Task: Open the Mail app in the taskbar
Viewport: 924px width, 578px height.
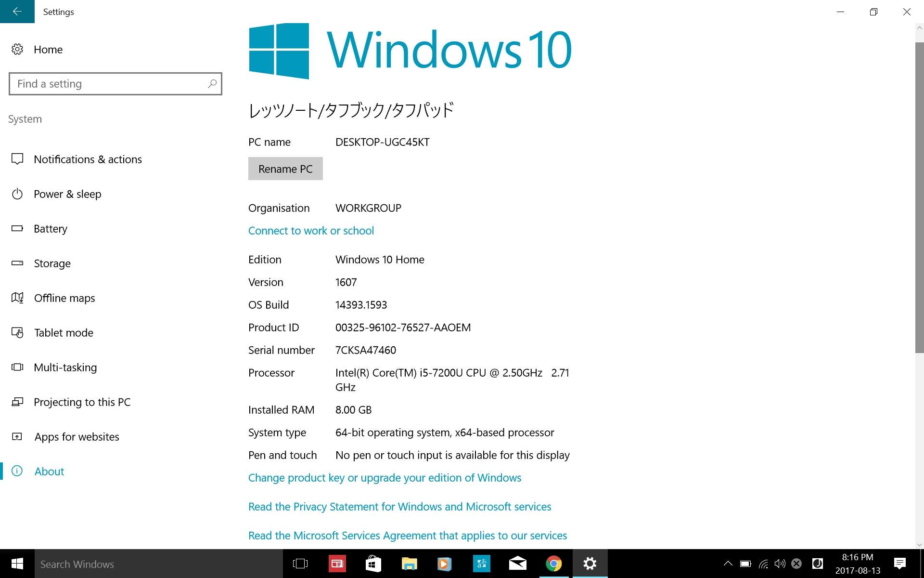Action: (x=517, y=564)
